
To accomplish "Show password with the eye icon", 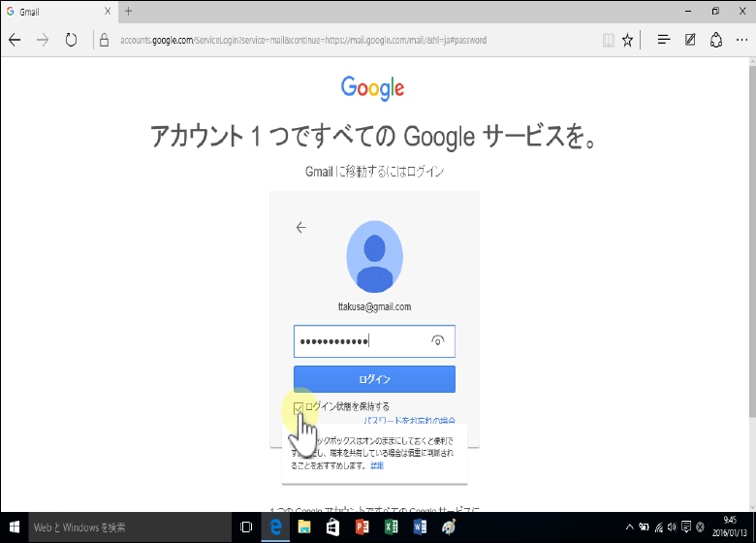I will (x=437, y=341).
